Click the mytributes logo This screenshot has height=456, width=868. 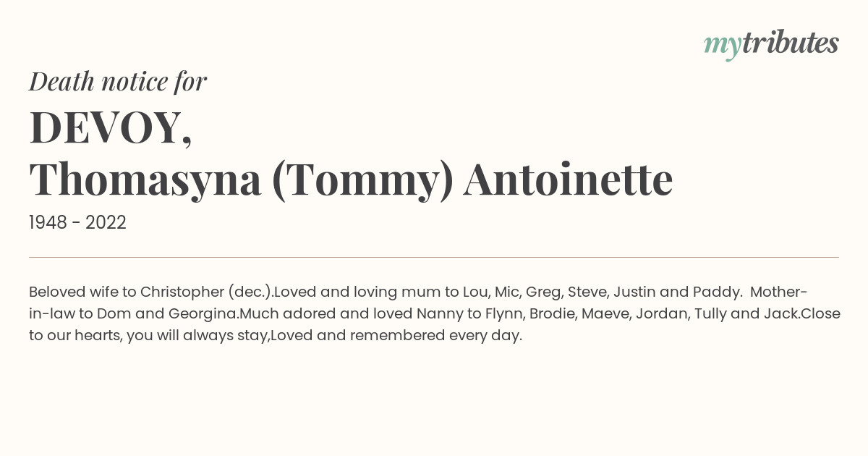771,44
